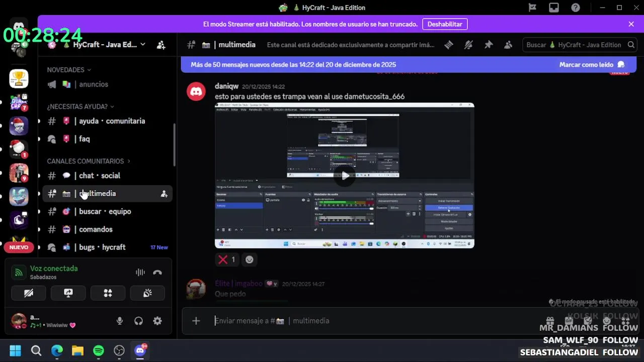The height and width of the screenshot is (362, 644).
Task: Launch Microsoft Edge from taskbar
Action: (57, 350)
